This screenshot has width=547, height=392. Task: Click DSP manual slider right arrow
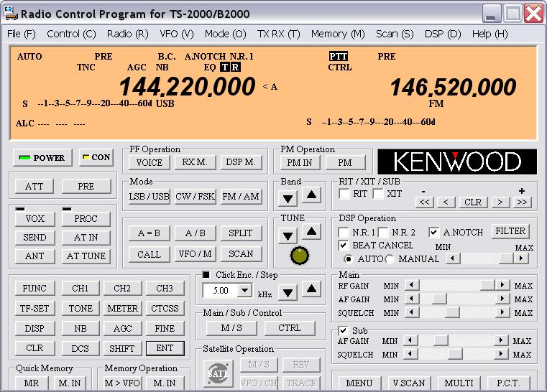pos(521,258)
